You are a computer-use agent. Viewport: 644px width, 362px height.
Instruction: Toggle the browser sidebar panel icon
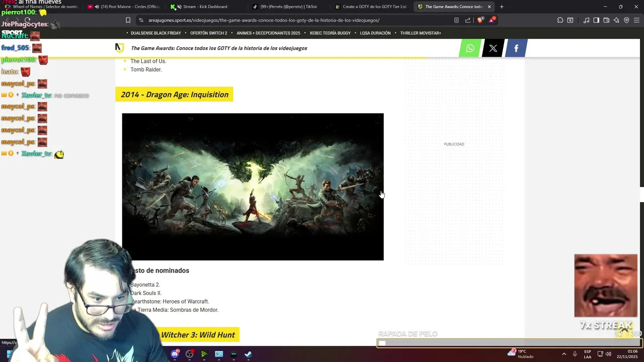(x=596, y=20)
